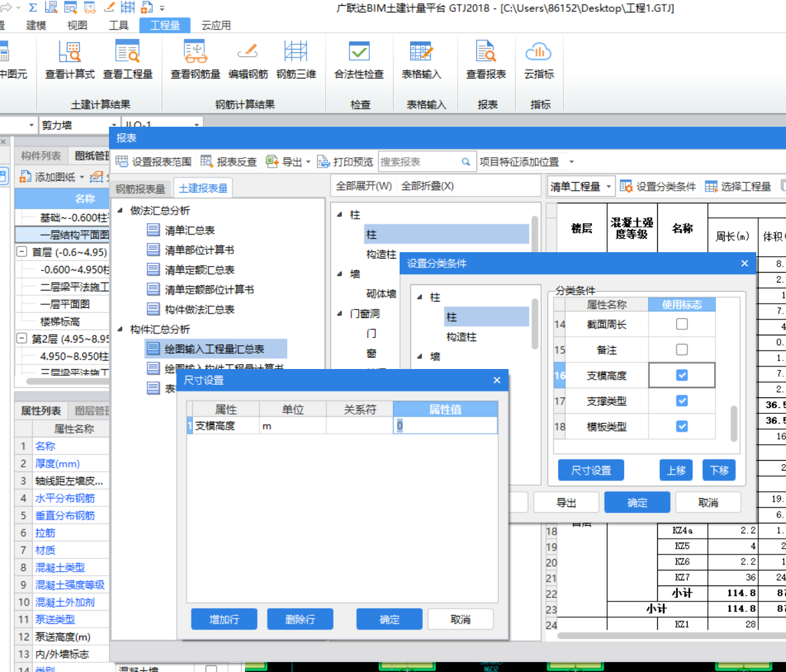Viewport: 786px width, 672px height.
Task: Open the 清单工程量 dropdown
Action: (581, 186)
